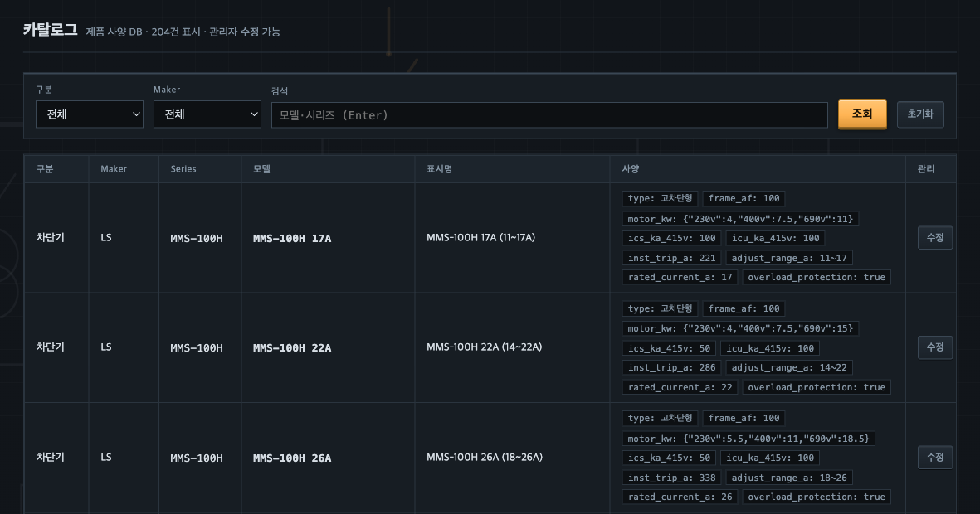Click the 초기화 reset button

pos(920,114)
